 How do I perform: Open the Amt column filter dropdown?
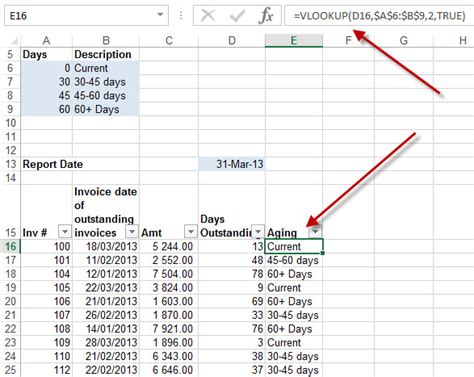191,231
